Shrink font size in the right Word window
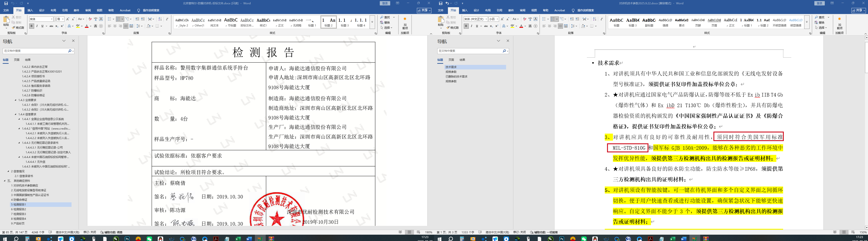Screen dimensions: 868x241 pos(507,19)
